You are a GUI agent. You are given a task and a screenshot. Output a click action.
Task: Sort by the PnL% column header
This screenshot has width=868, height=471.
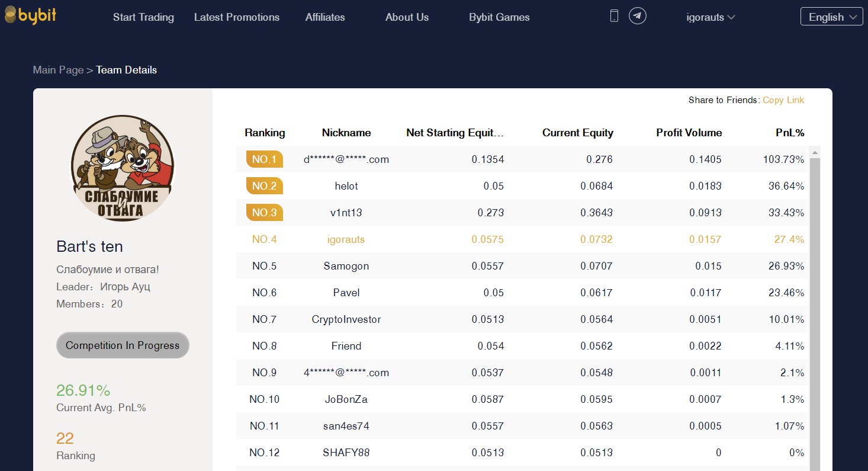pyautogui.click(x=790, y=133)
